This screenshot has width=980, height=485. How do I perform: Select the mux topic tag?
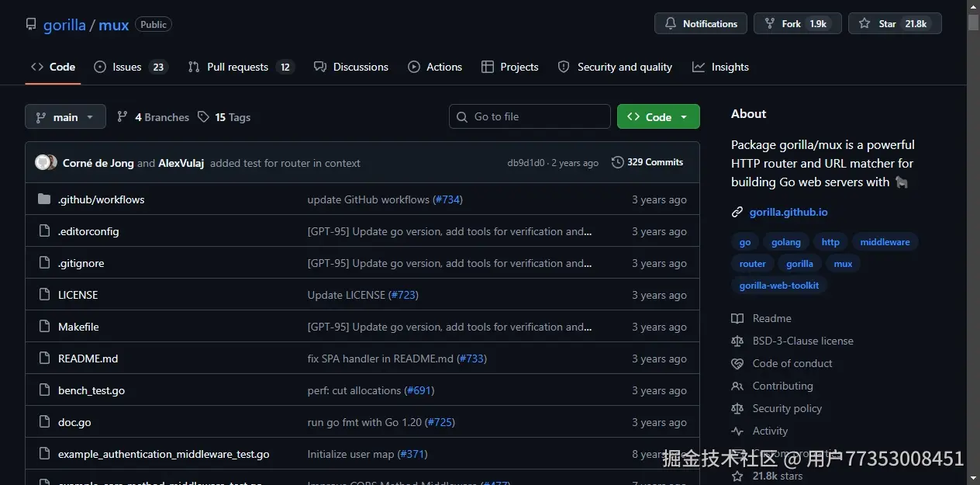point(843,264)
